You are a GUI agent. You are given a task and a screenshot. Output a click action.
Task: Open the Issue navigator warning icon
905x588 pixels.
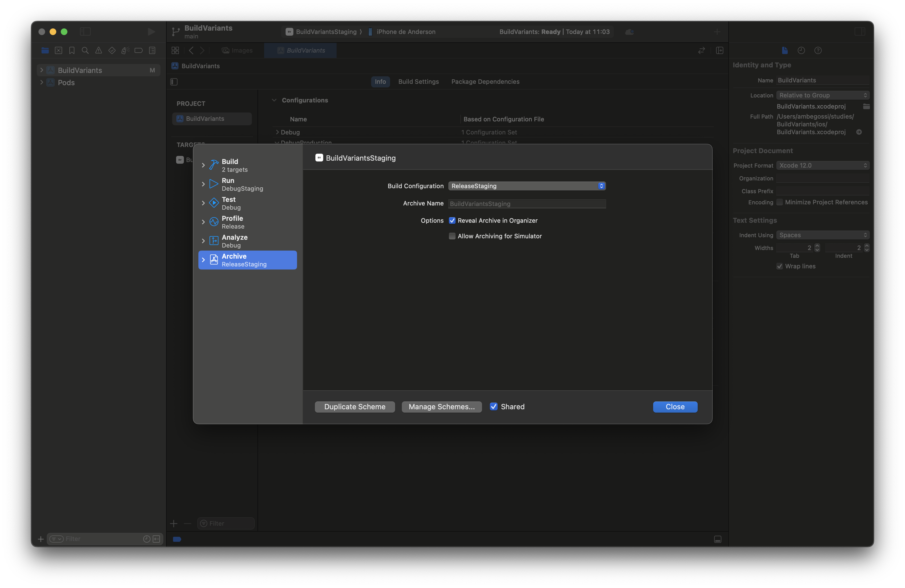pos(98,50)
